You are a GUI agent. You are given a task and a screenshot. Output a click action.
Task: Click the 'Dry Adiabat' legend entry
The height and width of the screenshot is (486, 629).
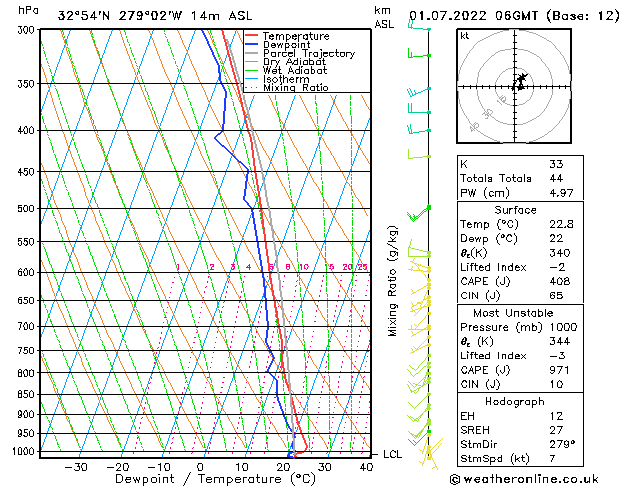pyautogui.click(x=294, y=62)
